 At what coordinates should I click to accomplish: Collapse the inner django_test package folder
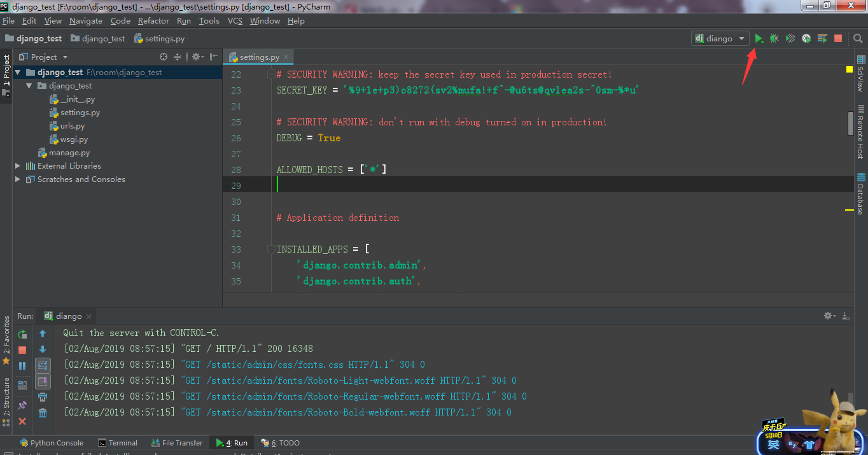pos(29,86)
